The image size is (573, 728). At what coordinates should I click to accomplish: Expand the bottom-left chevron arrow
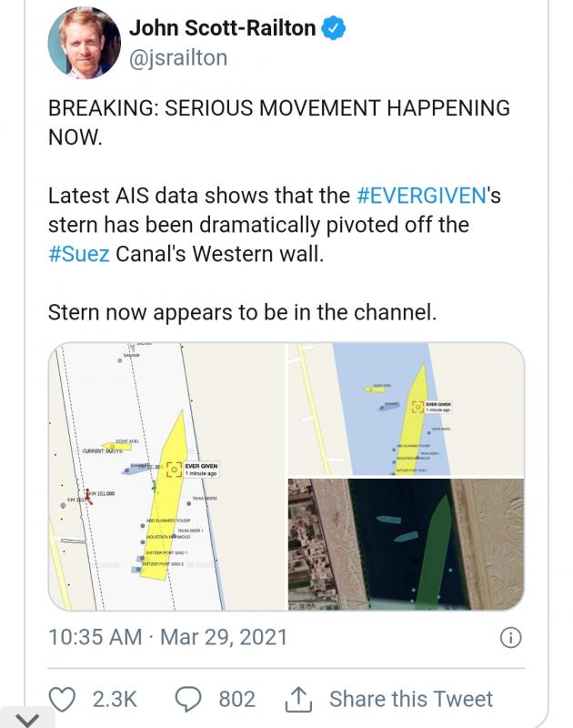click(27, 719)
